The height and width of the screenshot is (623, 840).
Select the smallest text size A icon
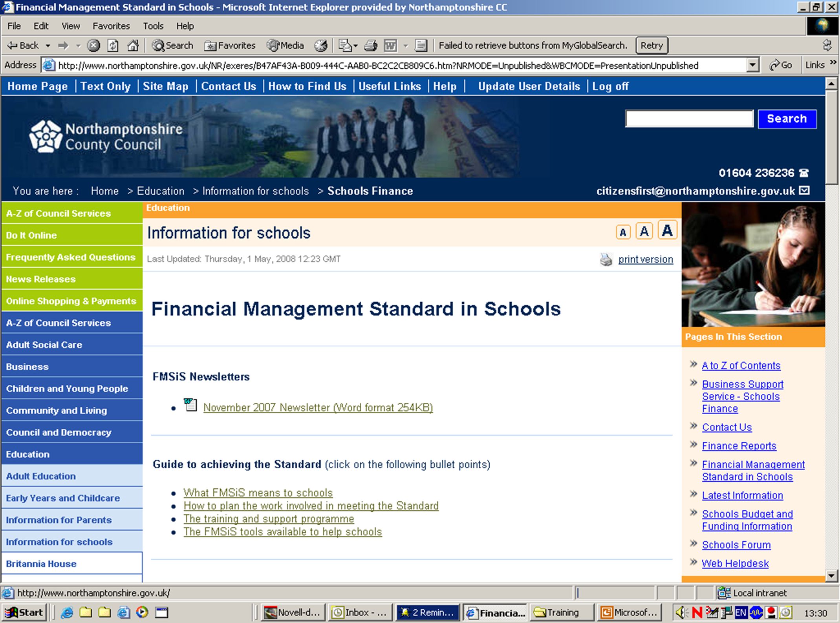tap(623, 232)
